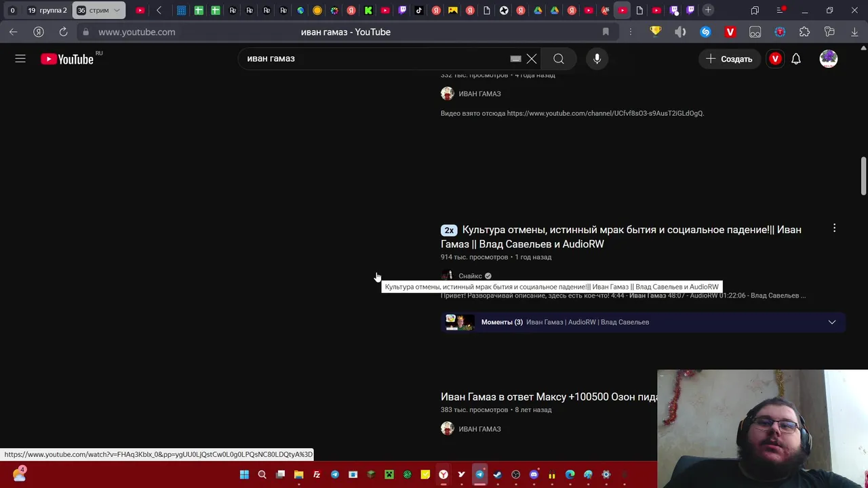Open the Снайкс channel link
The image size is (868, 488).
pyautogui.click(x=470, y=276)
